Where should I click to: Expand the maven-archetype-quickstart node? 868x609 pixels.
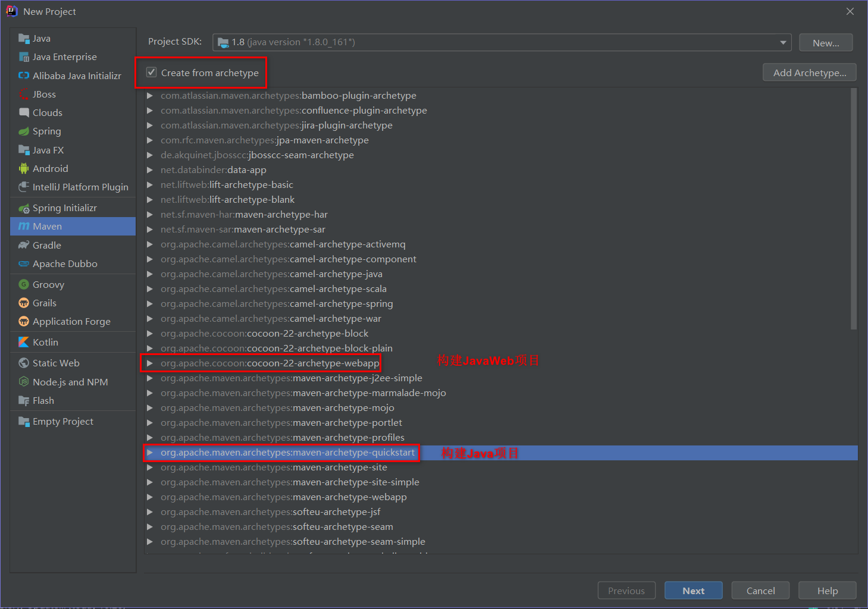click(x=150, y=453)
